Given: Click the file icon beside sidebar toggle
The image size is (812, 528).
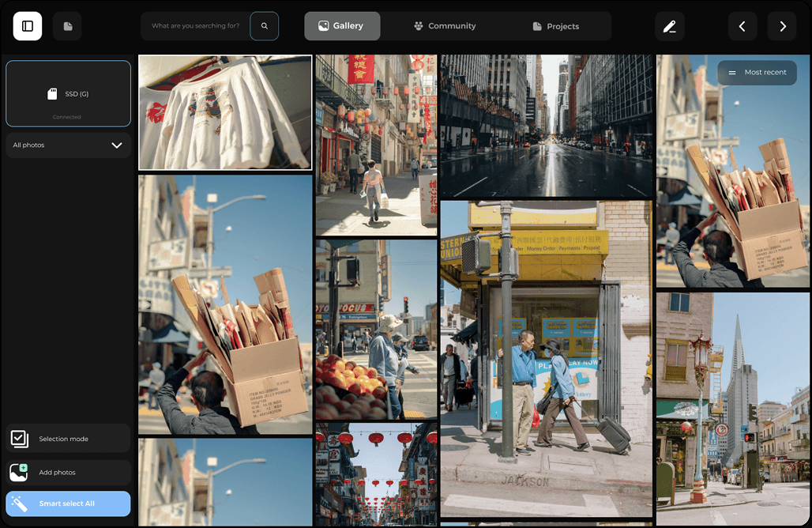Looking at the screenshot, I should tap(67, 26).
